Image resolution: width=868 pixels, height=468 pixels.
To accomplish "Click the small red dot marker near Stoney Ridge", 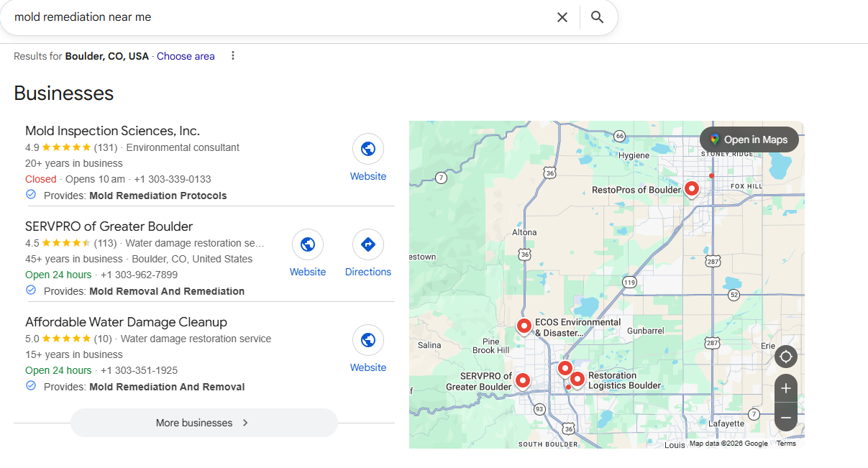I will tap(711, 175).
